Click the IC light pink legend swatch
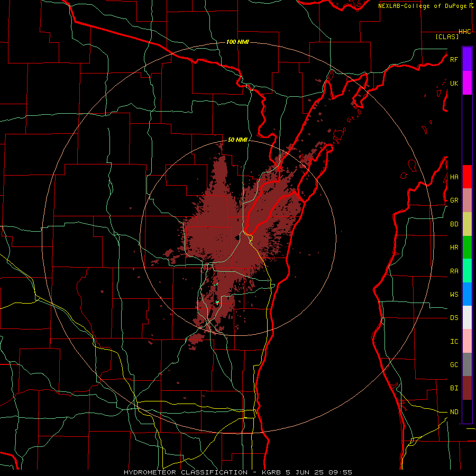 pos(467,341)
